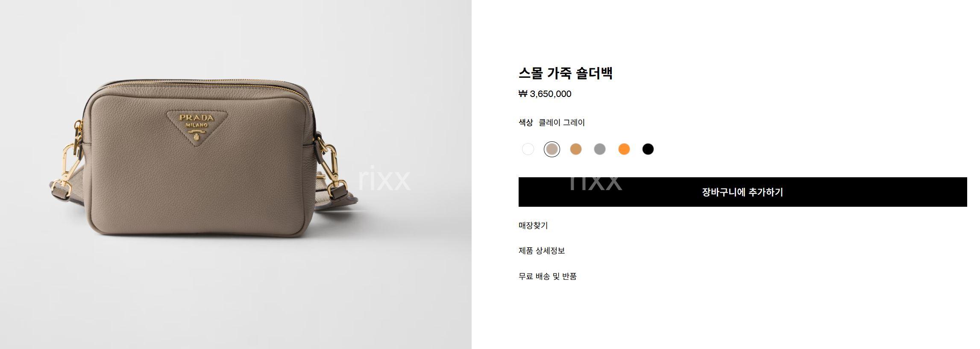Click the 클레이 그레이 color name text
980x349 pixels.
click(561, 123)
